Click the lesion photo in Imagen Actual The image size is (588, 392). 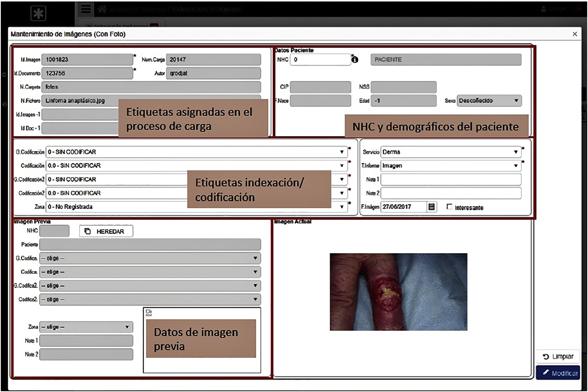pos(398,292)
